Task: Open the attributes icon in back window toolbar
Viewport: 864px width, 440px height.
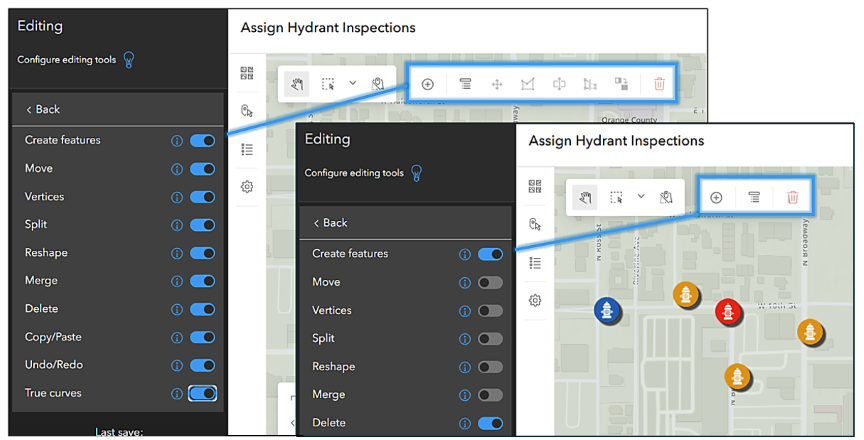Action: [466, 84]
